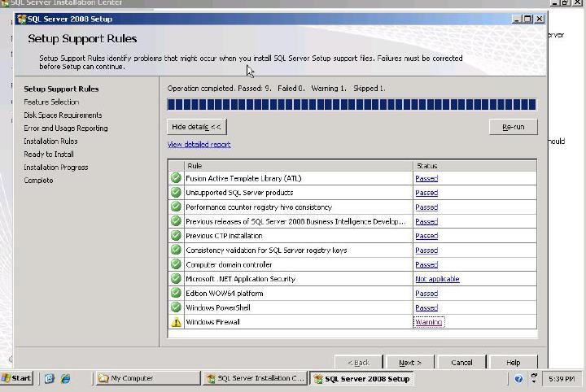Screen dimensions: 586x392
Task: Open Passed status link for Fusion ATL
Action: point(426,178)
